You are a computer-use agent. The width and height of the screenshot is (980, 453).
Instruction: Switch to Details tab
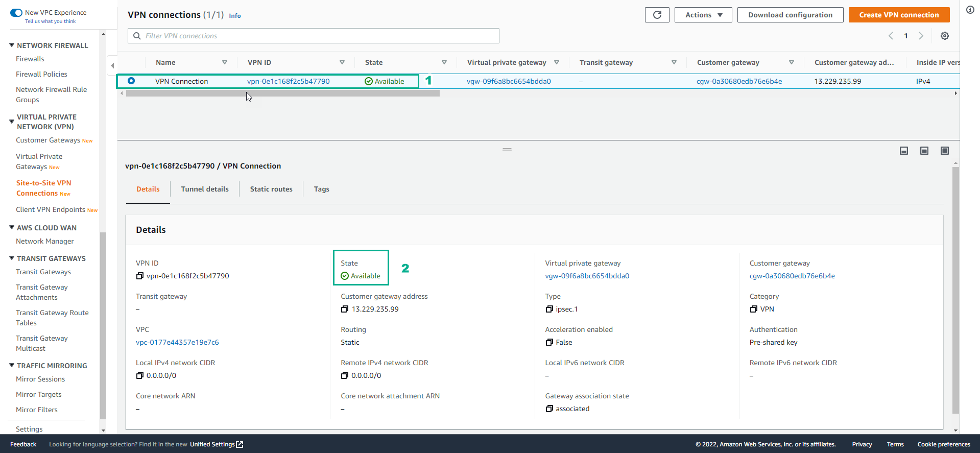pos(148,189)
